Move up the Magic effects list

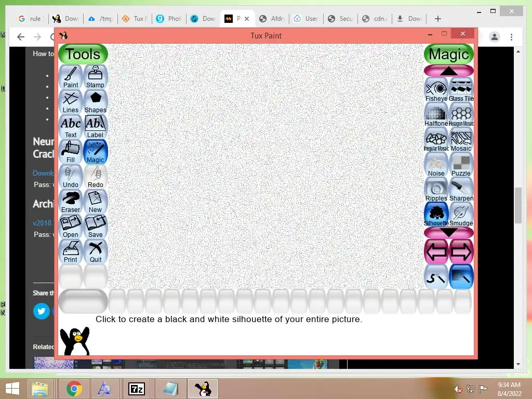point(449,71)
